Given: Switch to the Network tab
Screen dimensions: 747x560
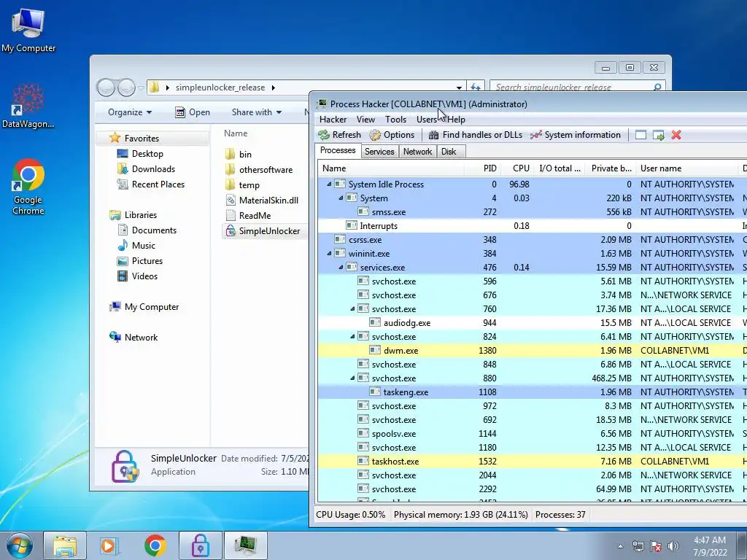Looking at the screenshot, I should point(417,152).
